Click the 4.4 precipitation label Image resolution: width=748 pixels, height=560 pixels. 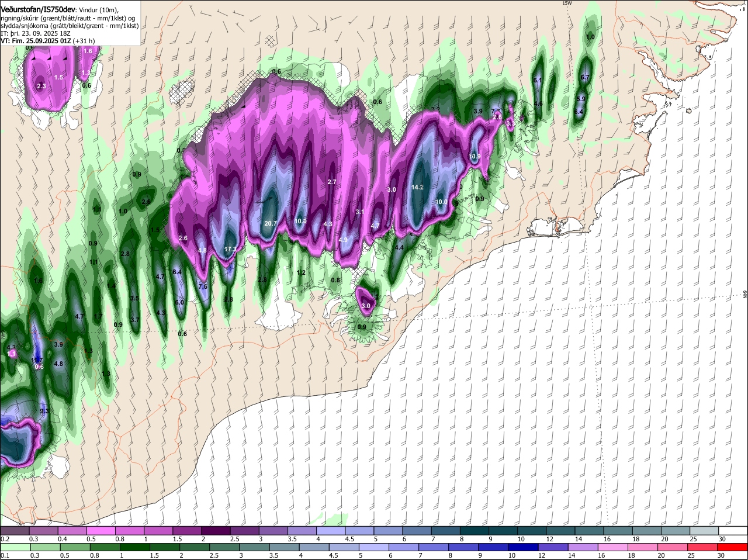click(400, 248)
